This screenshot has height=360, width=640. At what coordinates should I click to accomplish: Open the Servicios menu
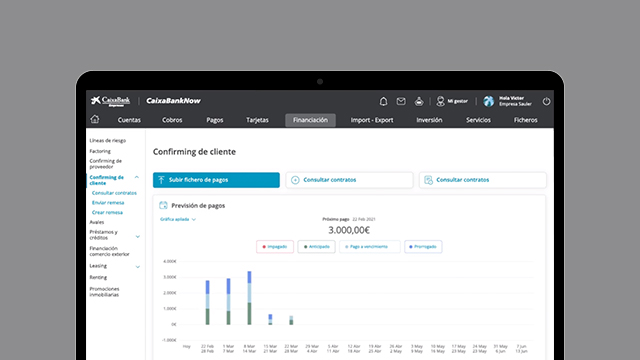(478, 120)
